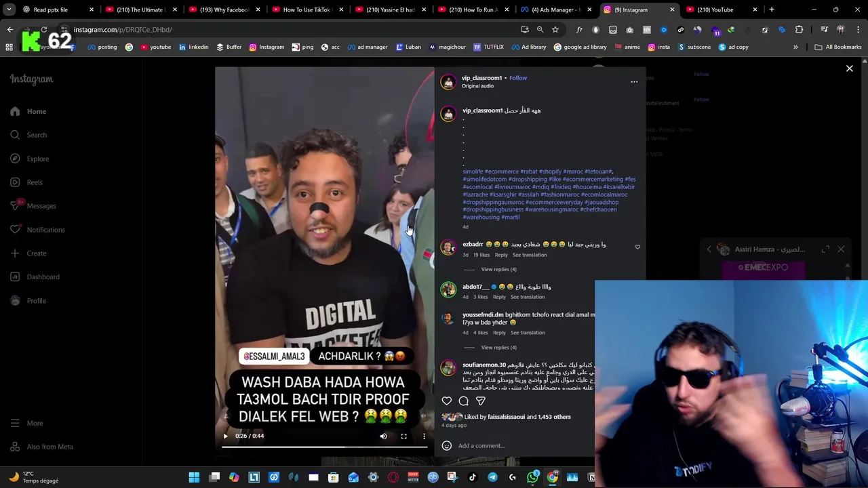Image resolution: width=868 pixels, height=488 pixels.
Task: Mute the video volume
Action: click(x=383, y=436)
